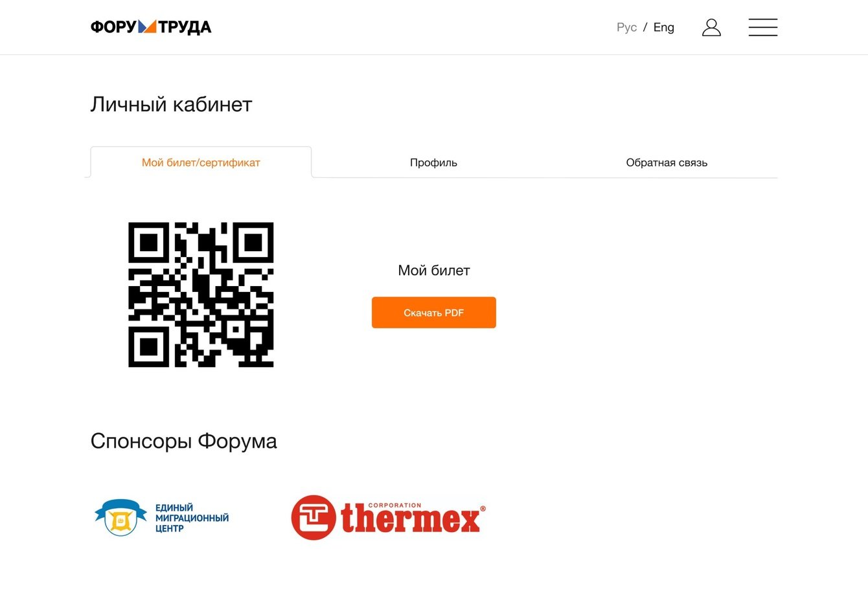Click the orange-blue M emblem in logo
This screenshot has width=868, height=591.
(148, 27)
